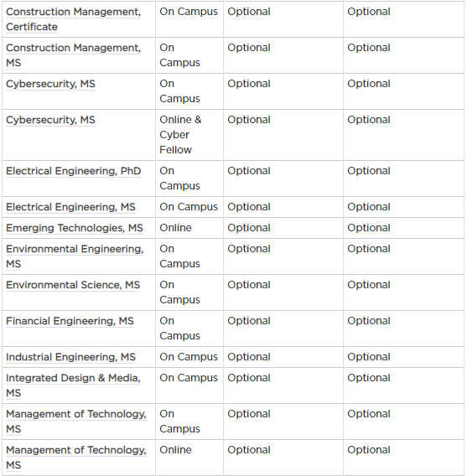Click On Campus cell for Industrial Engineering
The width and height of the screenshot is (467, 476).
[x=189, y=357]
